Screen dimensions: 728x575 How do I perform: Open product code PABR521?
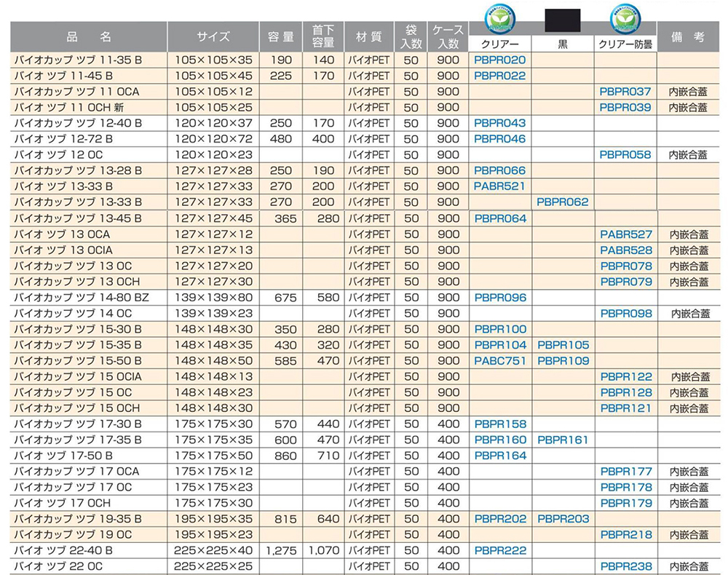coord(499,186)
